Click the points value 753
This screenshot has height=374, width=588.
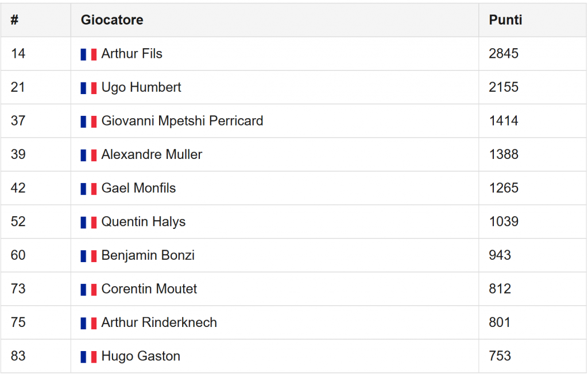[500, 356]
